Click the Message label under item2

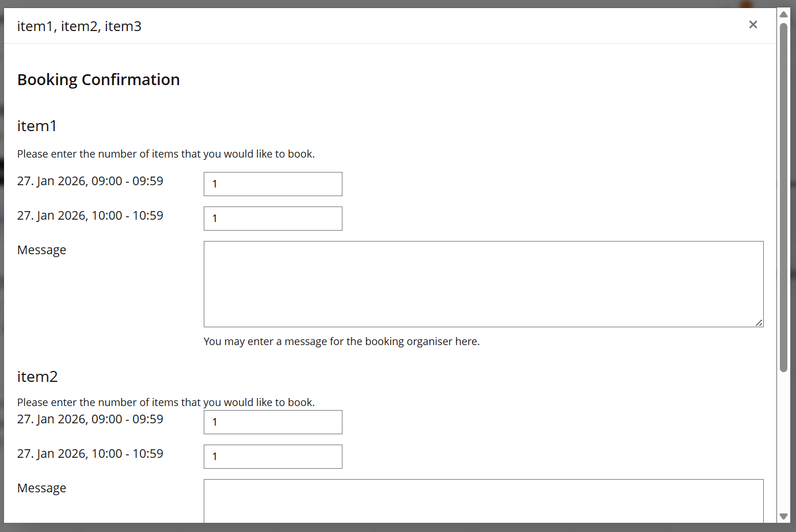(x=41, y=488)
